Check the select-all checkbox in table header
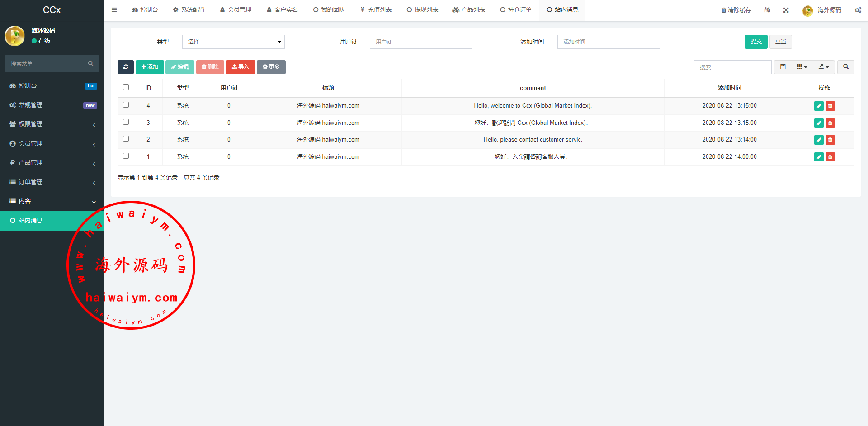The height and width of the screenshot is (426, 868). 126,87
